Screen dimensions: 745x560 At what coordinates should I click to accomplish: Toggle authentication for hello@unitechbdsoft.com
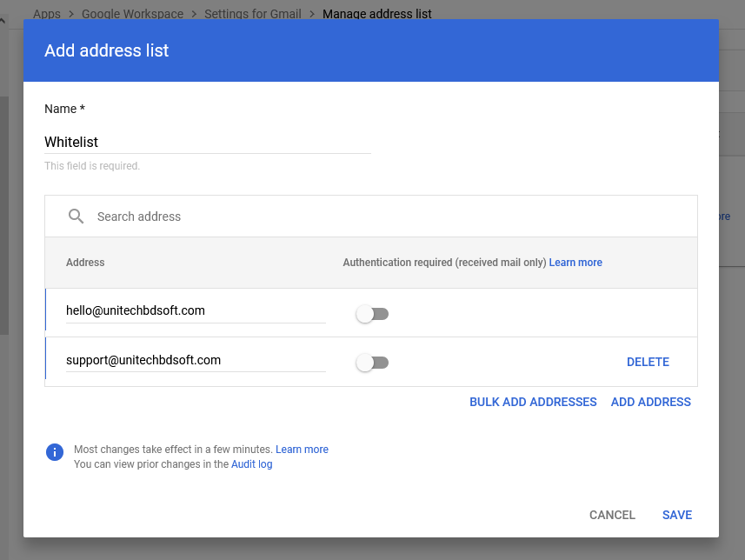coord(372,314)
